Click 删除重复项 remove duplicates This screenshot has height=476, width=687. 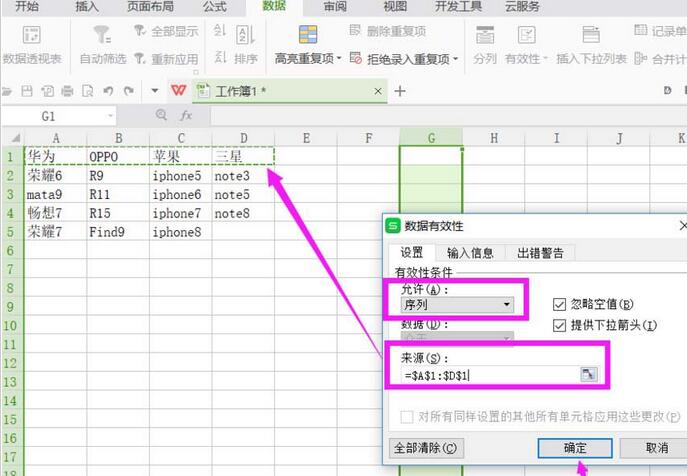(388, 31)
